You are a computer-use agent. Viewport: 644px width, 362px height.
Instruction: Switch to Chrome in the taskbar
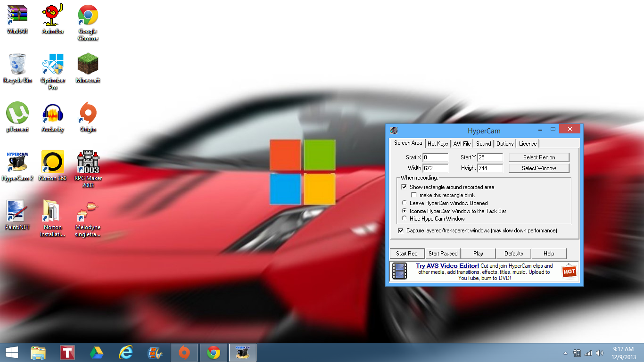tap(214, 353)
